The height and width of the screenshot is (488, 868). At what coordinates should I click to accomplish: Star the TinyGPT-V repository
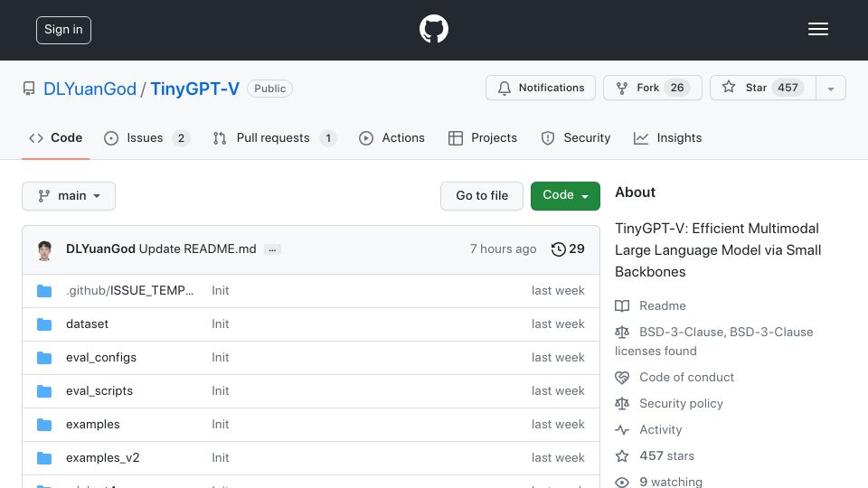pyautogui.click(x=763, y=88)
